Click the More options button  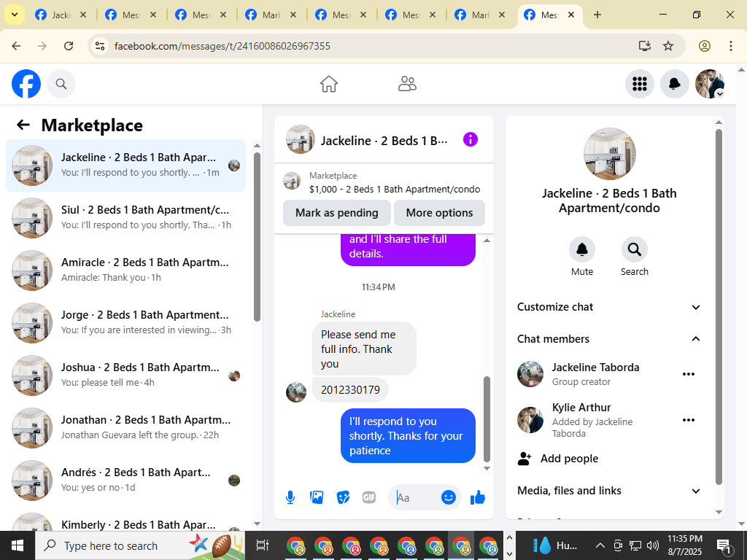coord(439,213)
